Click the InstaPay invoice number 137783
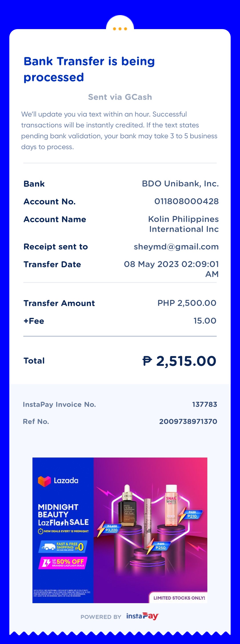This screenshot has height=644, width=240. pyautogui.click(x=204, y=404)
